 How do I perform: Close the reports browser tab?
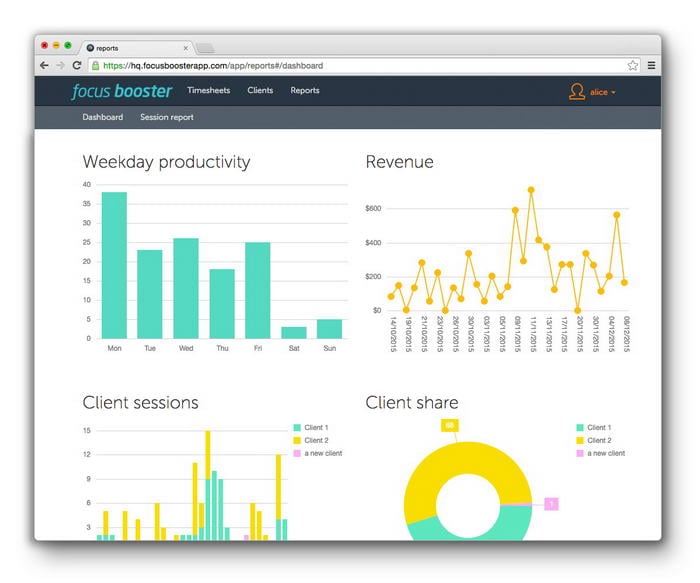click(186, 48)
